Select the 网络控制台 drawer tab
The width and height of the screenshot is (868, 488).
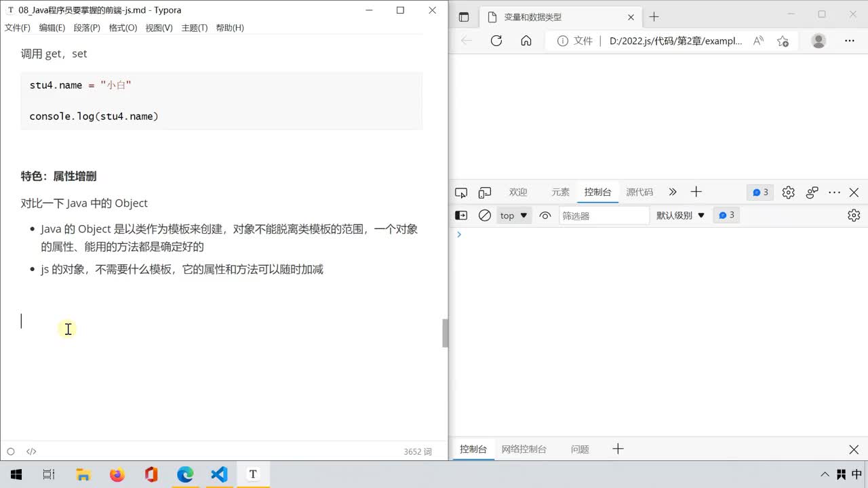524,449
